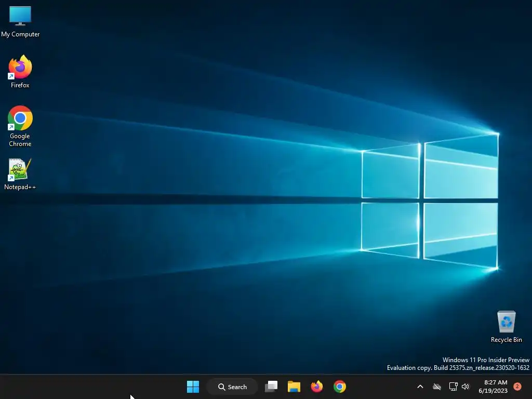Click the cloud sync tray icon
This screenshot has height=399, width=532.
(x=437, y=387)
